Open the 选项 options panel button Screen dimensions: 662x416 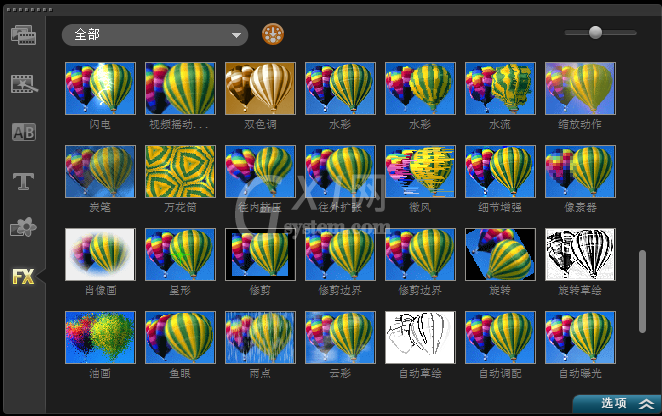click(x=617, y=404)
